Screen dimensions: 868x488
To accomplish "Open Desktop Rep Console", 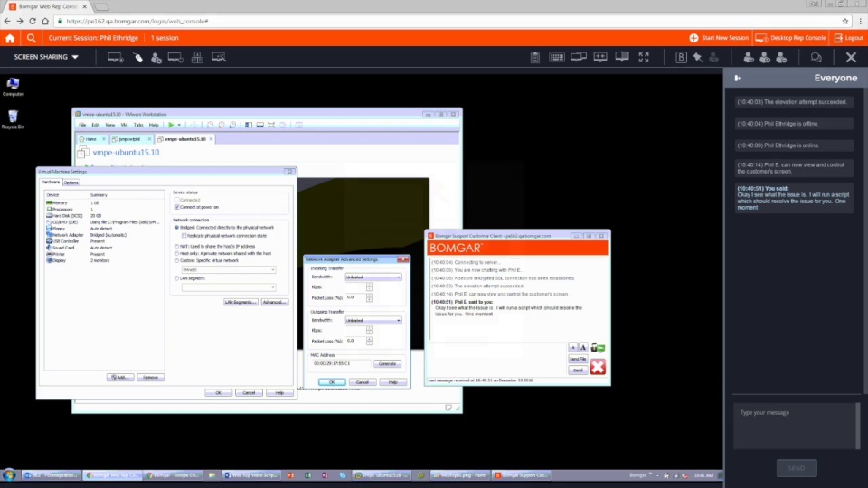I will [790, 38].
